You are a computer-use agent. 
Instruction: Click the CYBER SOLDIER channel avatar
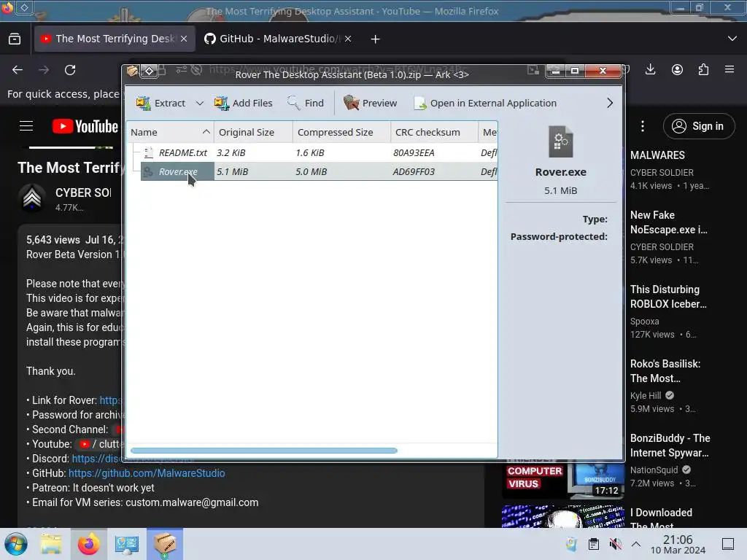[x=32, y=198]
